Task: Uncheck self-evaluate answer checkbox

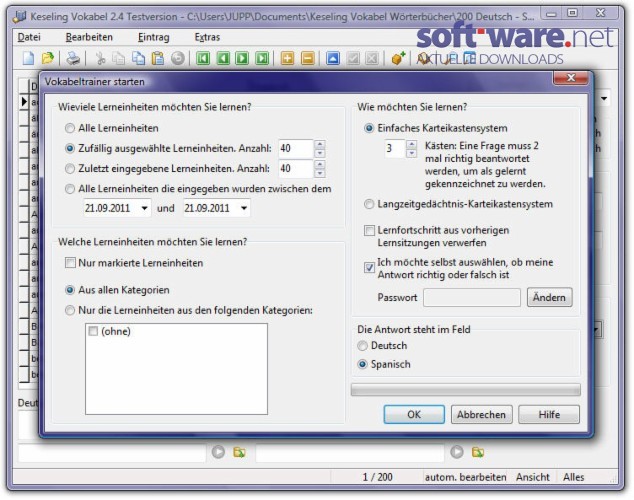Action: tap(369, 267)
